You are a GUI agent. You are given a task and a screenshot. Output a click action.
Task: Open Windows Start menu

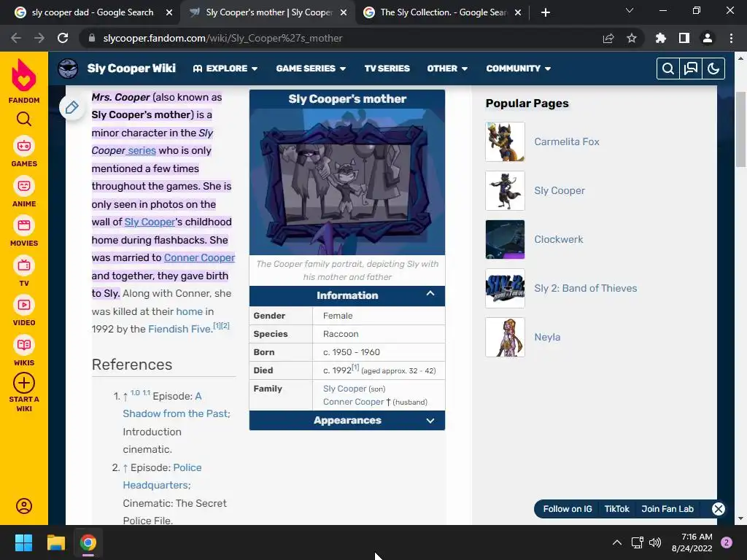point(23,542)
